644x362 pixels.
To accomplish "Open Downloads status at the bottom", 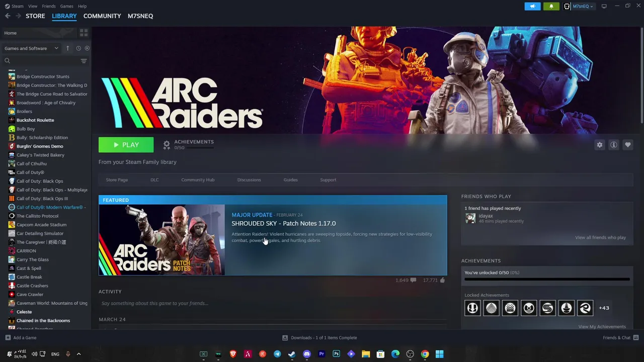I will point(320,338).
